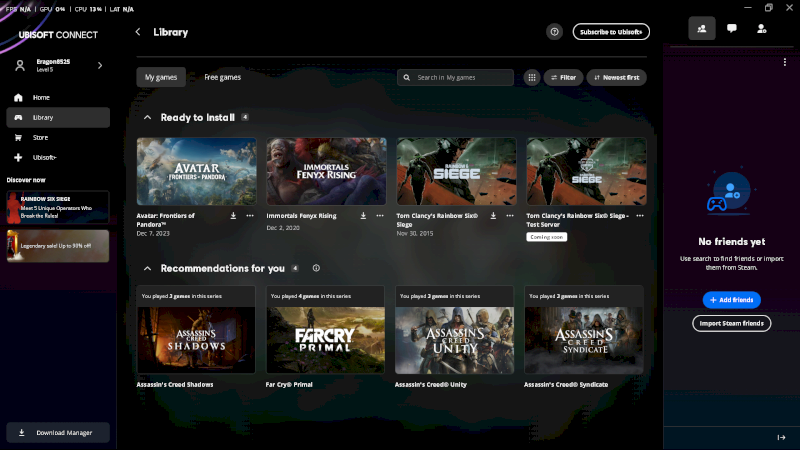Click the Discover now heading
Viewport: 800px width, 450px height.
(x=26, y=180)
